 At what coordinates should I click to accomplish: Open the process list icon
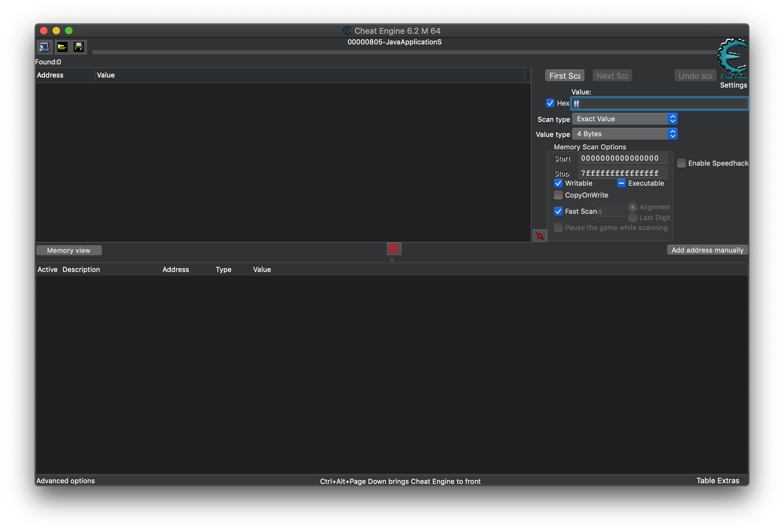[x=44, y=47]
